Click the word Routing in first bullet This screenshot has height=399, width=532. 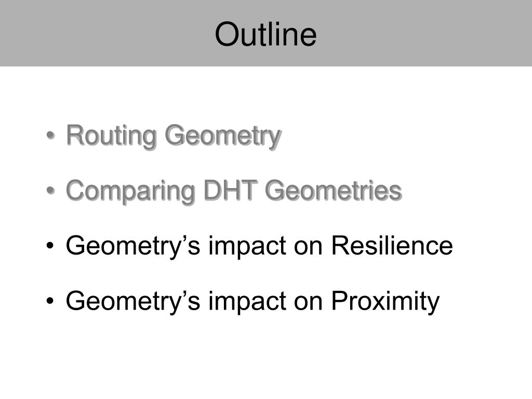111,136
